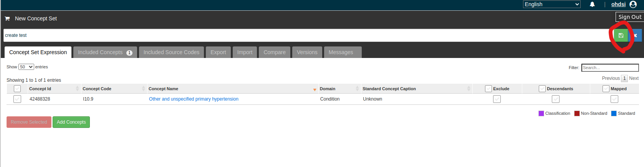Toggle the Mapped header checkbox
Screen dimensions: 644x167
click(606, 89)
